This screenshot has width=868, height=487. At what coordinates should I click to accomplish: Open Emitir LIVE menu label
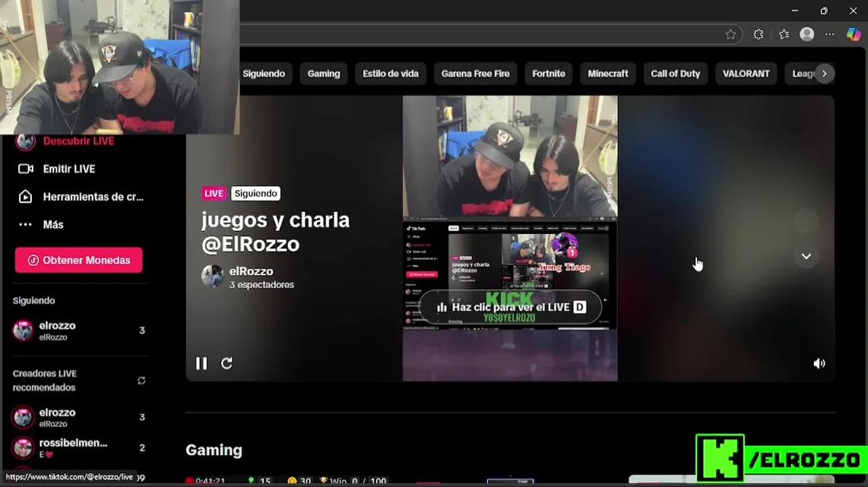coord(69,169)
